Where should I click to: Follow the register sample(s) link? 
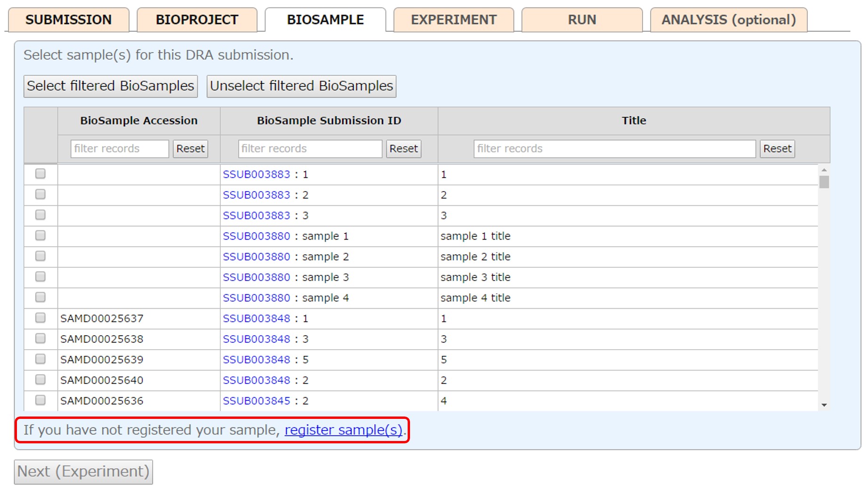[x=344, y=430]
